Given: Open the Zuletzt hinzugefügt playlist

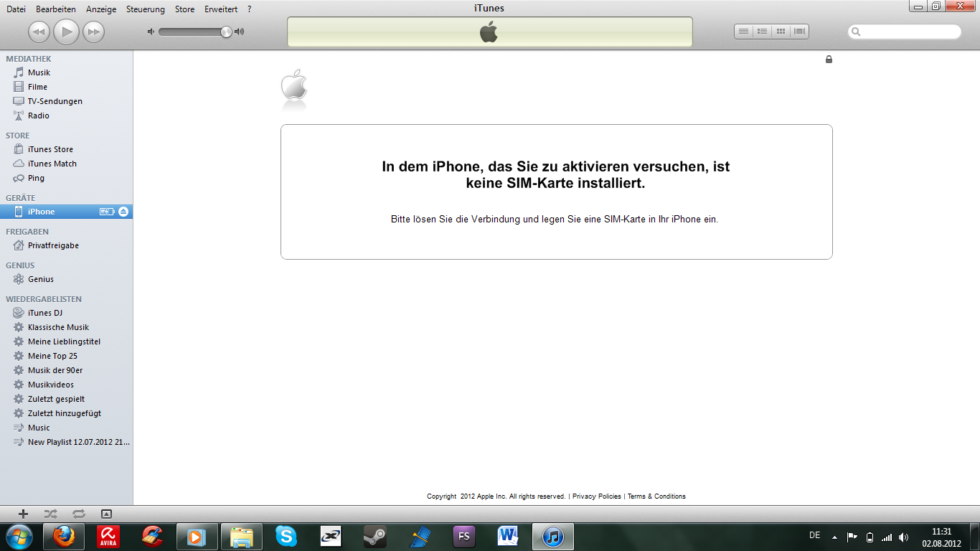Looking at the screenshot, I should [66, 413].
